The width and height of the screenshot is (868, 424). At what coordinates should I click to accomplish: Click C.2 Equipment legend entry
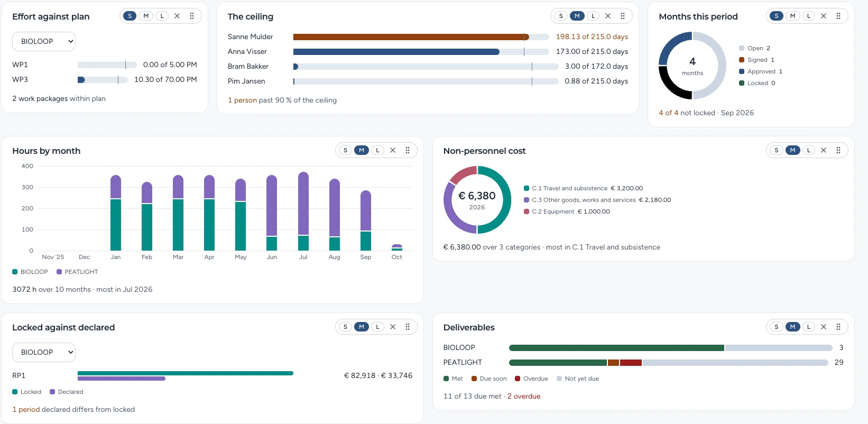pyautogui.click(x=567, y=211)
